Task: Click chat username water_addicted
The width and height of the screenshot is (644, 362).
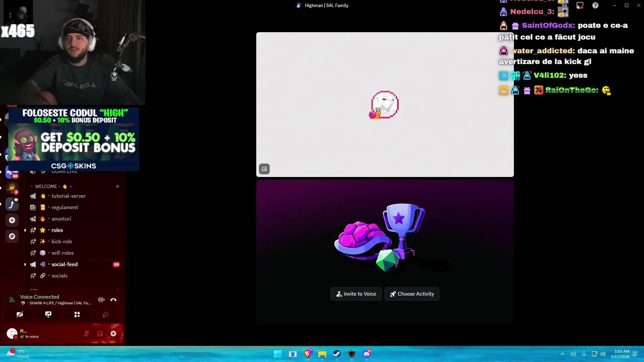Action: [x=543, y=51]
